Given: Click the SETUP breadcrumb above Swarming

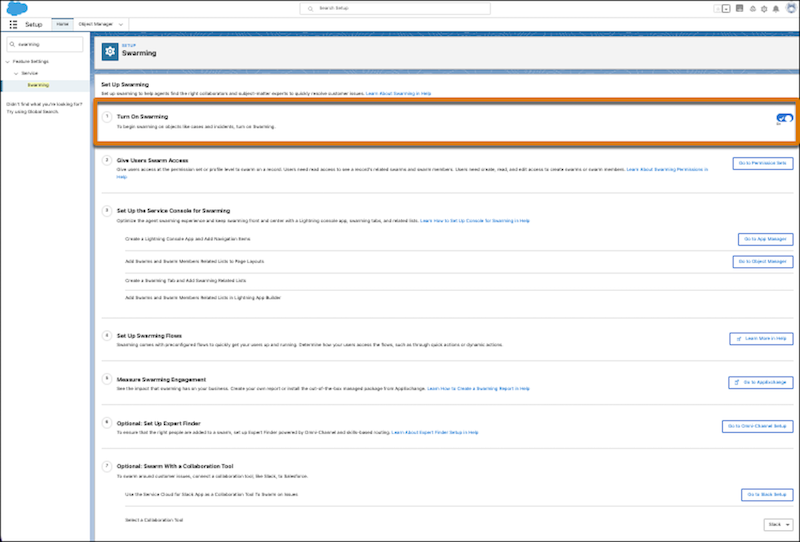Looking at the screenshot, I should click(x=129, y=46).
